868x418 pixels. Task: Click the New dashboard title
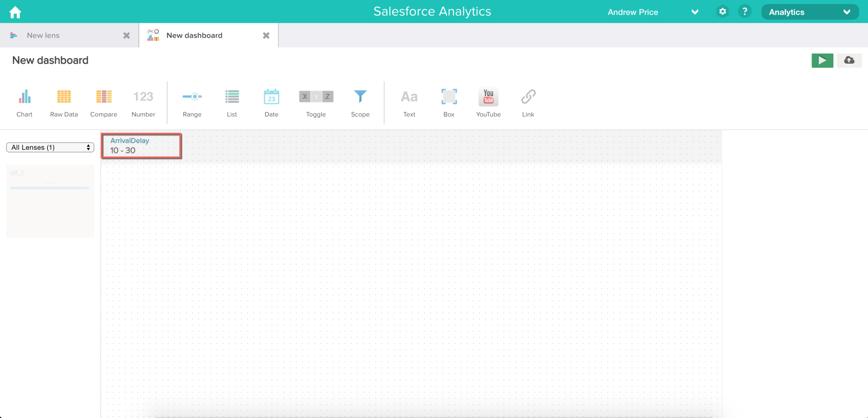[50, 60]
